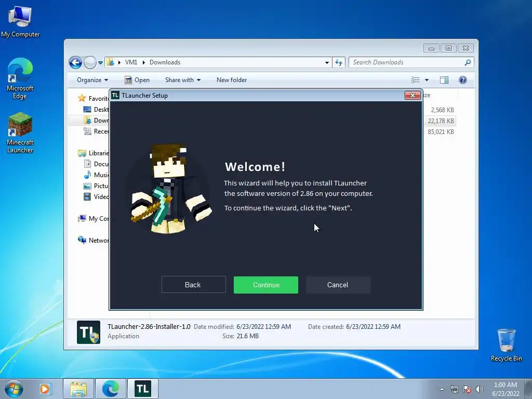Select Desktop in Favorites list

[96, 110]
